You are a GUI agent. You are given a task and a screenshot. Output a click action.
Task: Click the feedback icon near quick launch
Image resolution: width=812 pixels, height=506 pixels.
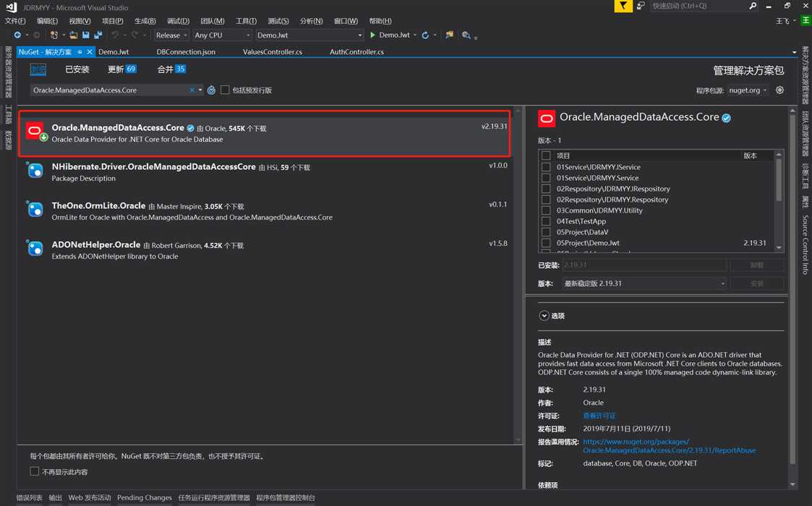(x=641, y=6)
